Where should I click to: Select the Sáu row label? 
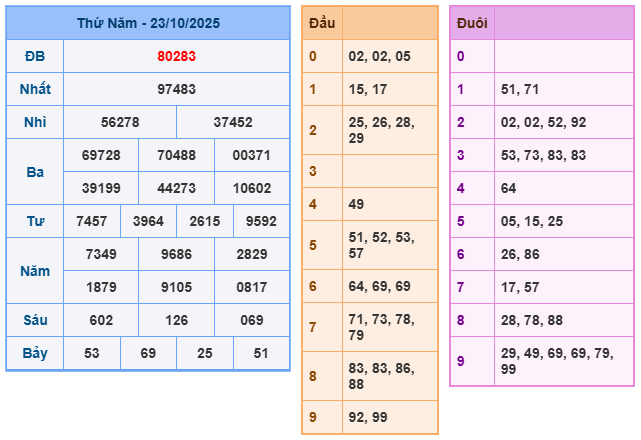click(x=35, y=320)
